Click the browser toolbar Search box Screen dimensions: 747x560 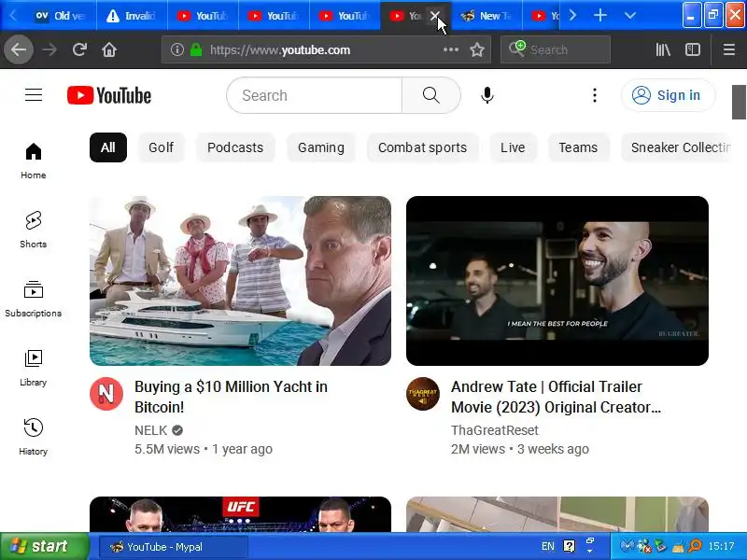coord(556,49)
